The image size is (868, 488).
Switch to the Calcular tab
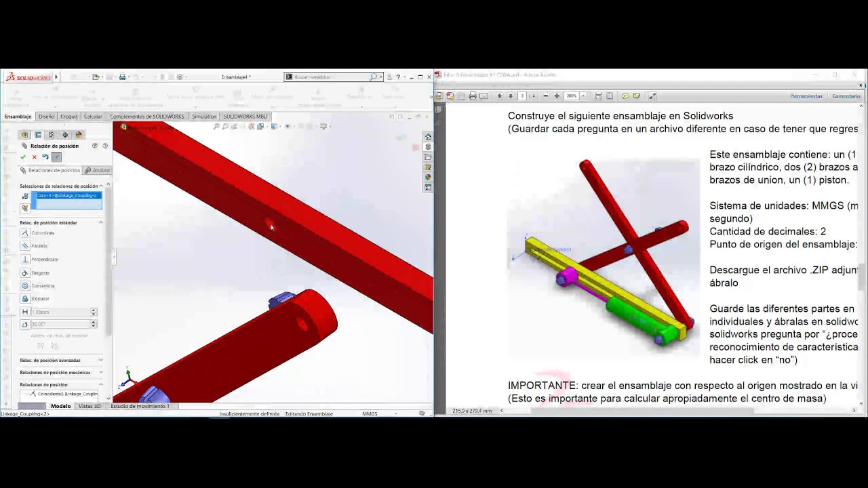[x=93, y=117]
